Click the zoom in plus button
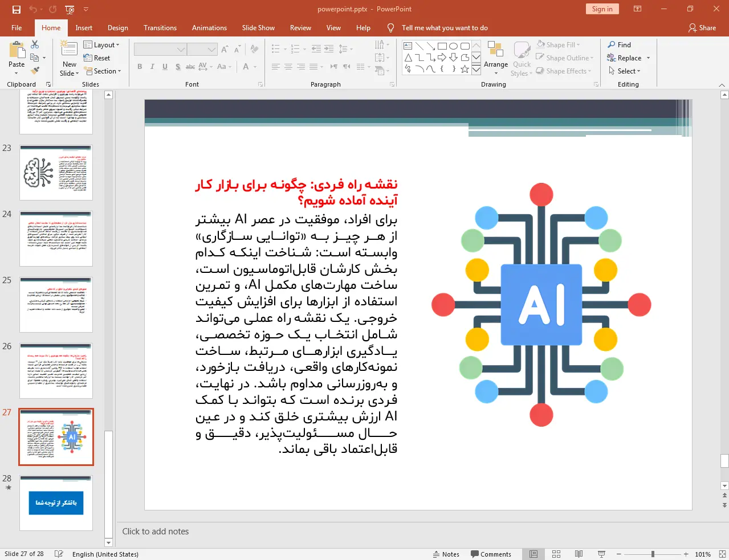 686,554
